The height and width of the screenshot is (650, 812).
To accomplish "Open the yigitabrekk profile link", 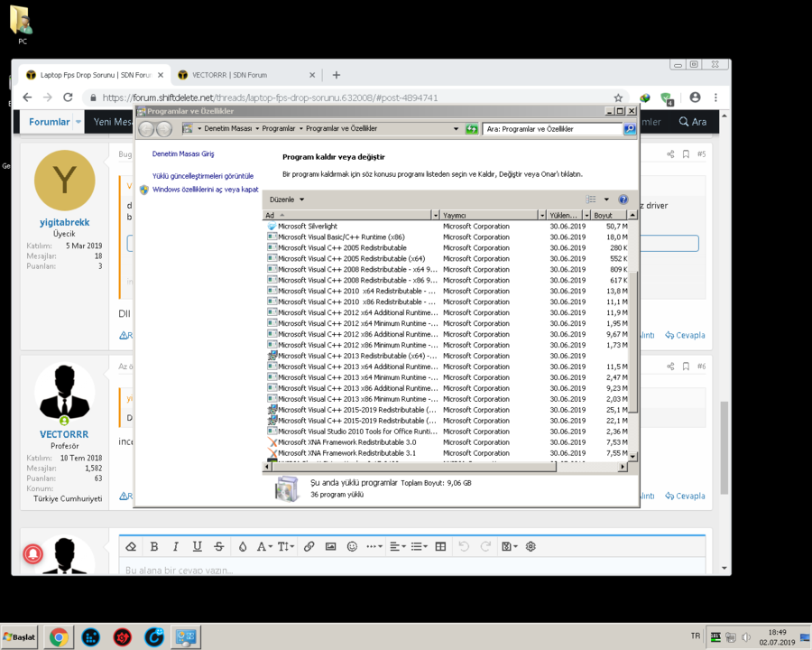I will point(64,222).
